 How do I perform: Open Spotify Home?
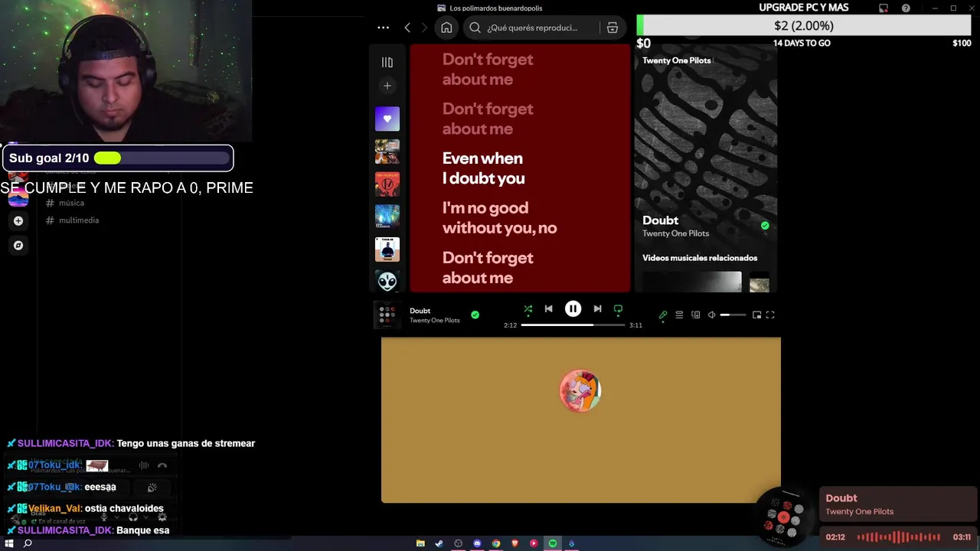(446, 28)
